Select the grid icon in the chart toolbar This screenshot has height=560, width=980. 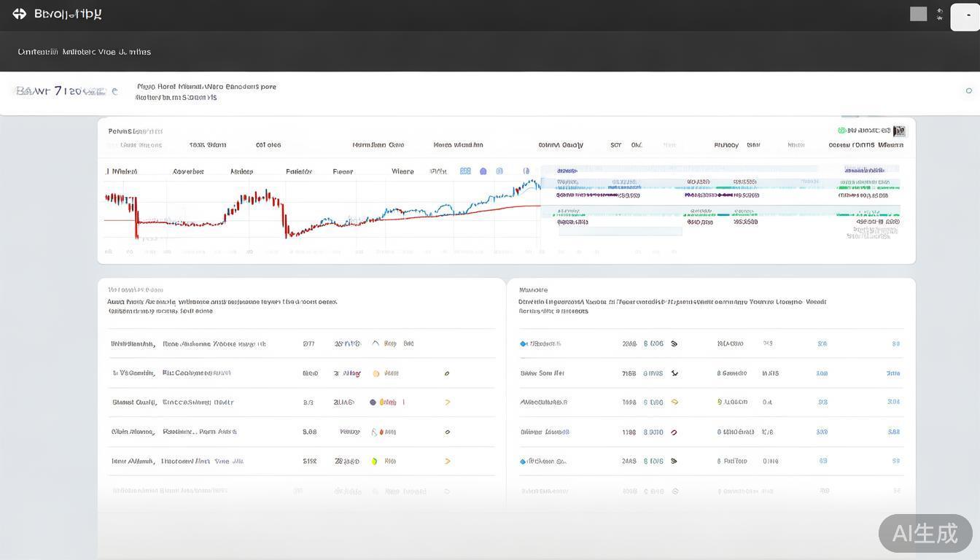(465, 171)
